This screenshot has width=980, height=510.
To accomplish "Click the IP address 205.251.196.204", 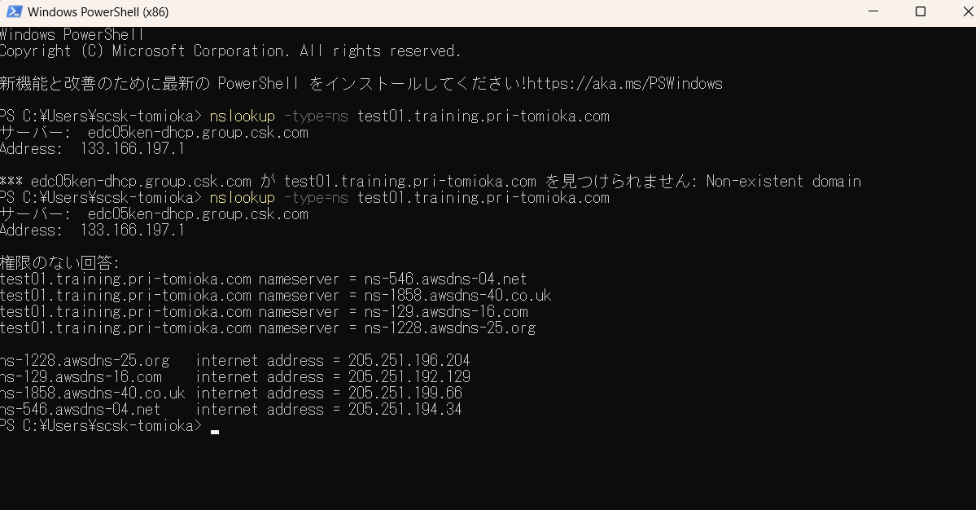I will (409, 361).
